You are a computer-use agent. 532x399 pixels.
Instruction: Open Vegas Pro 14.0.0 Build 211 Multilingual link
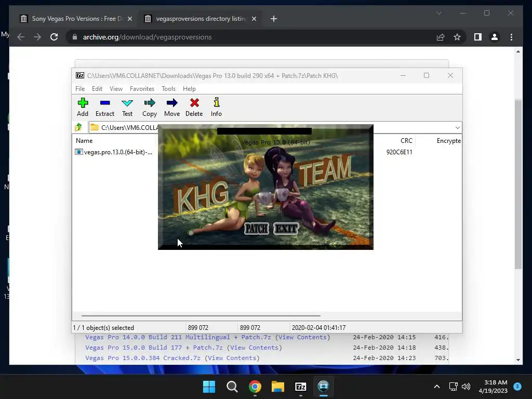[178, 337]
